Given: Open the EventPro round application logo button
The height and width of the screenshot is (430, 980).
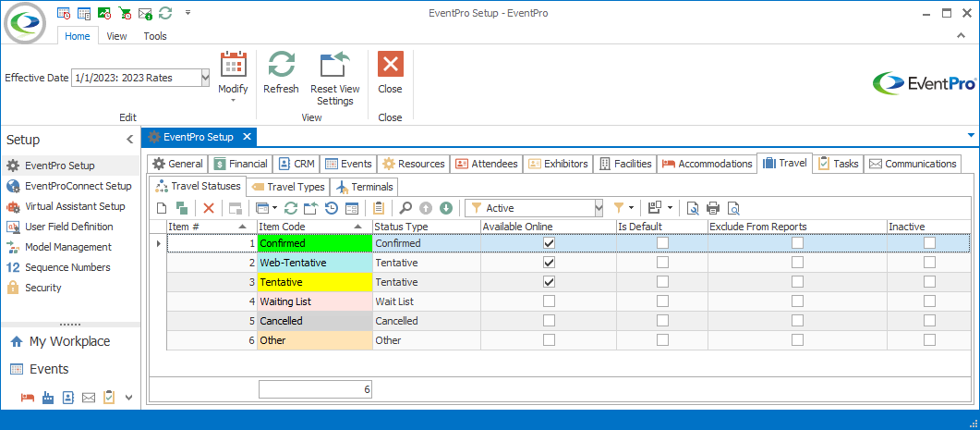Looking at the screenshot, I should [27, 22].
